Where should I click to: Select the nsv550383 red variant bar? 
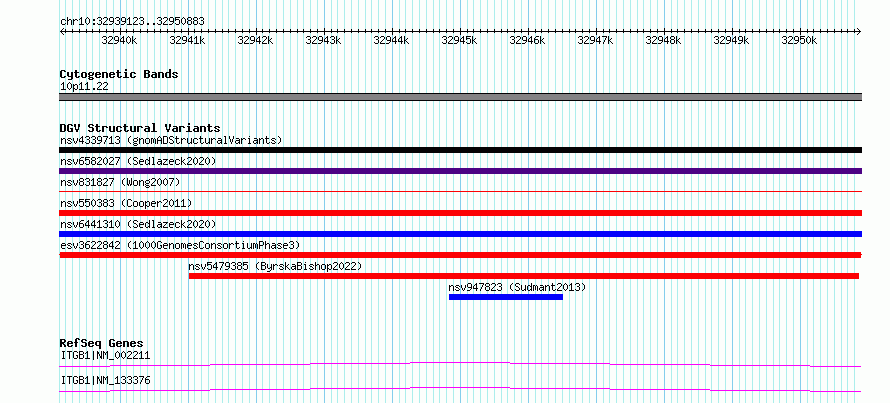460,213
